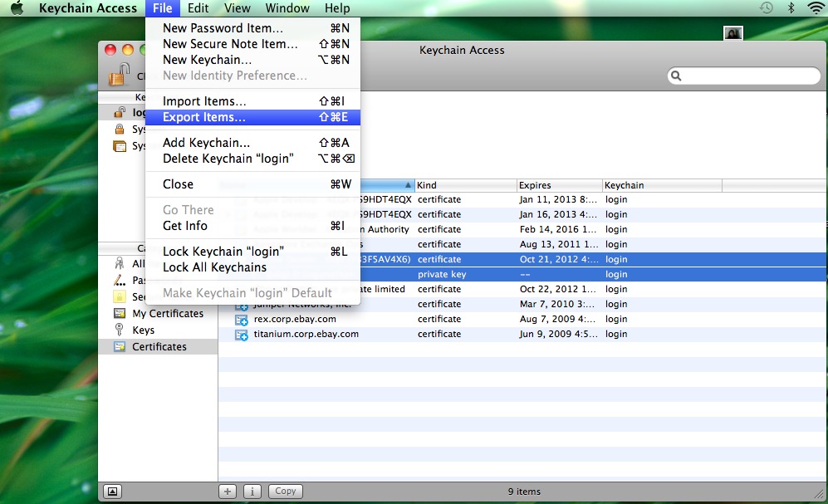Click the Copy button

point(286,492)
